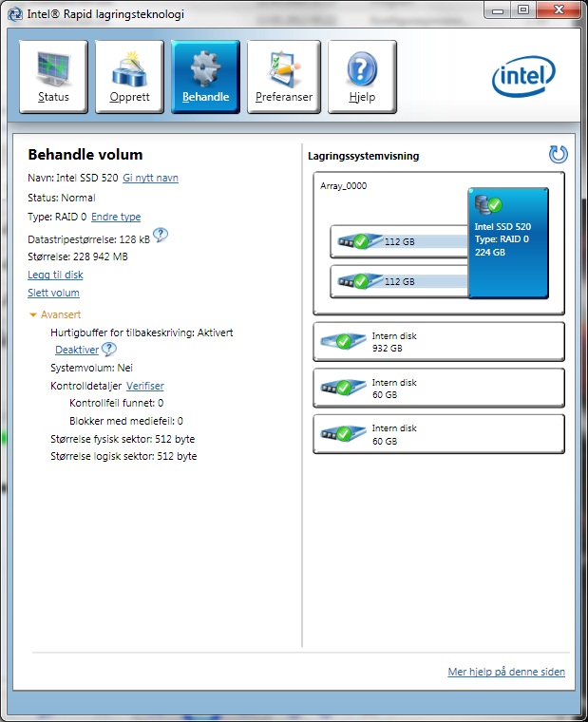Click the Endre type link
The image size is (588, 722).
click(x=116, y=217)
